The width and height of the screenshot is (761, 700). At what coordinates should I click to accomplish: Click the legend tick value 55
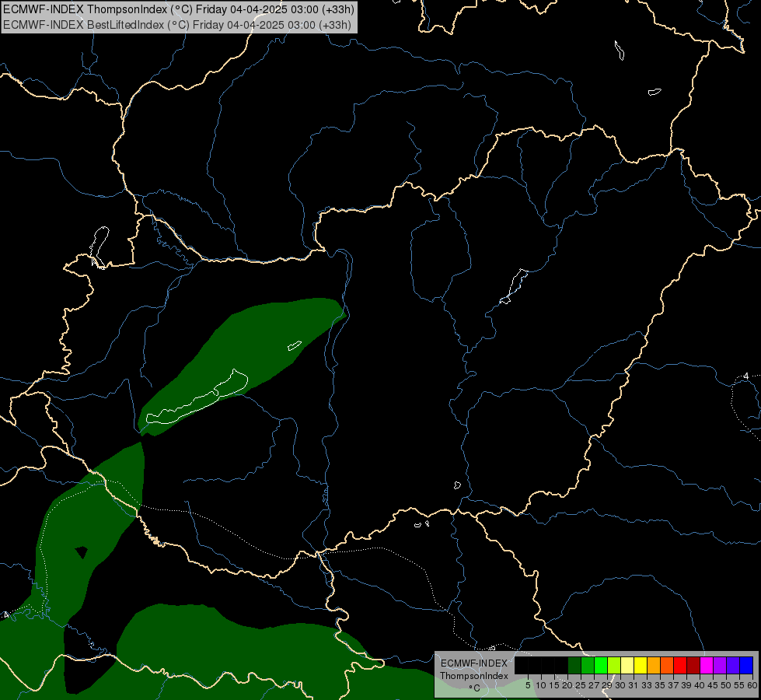[738, 685]
